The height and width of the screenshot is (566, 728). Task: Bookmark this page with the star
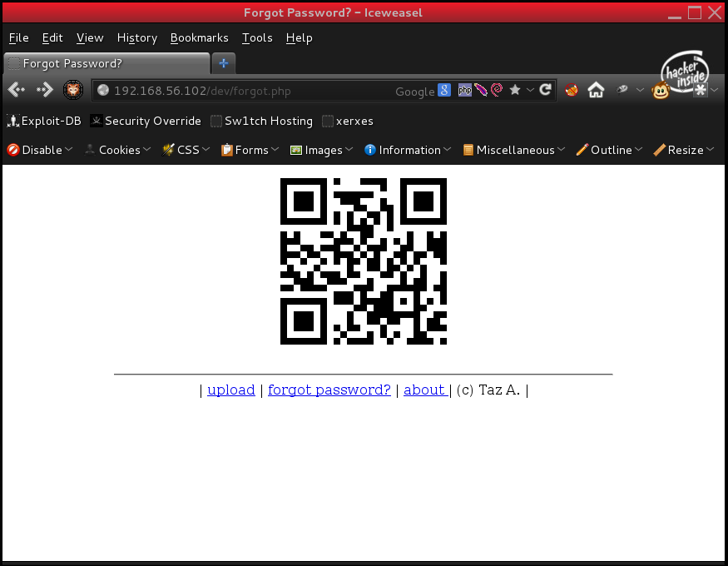click(x=514, y=90)
